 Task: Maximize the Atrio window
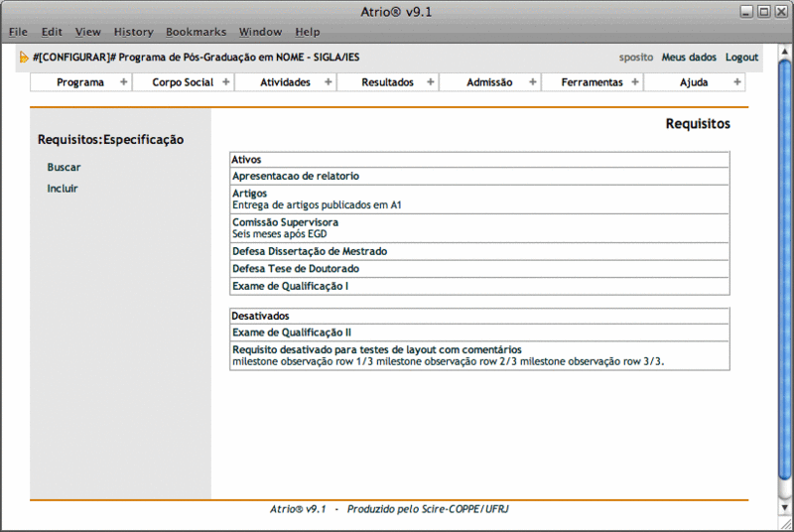tap(764, 11)
